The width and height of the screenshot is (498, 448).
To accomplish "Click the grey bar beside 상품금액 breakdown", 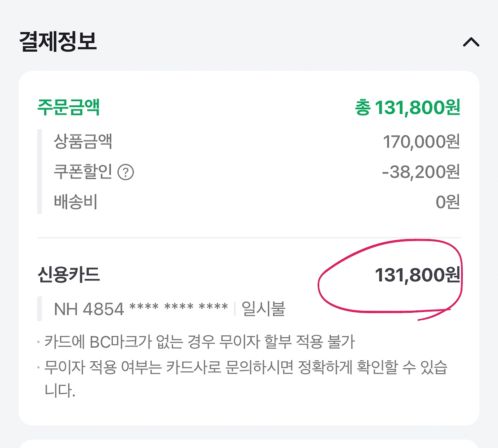I will tap(39, 171).
